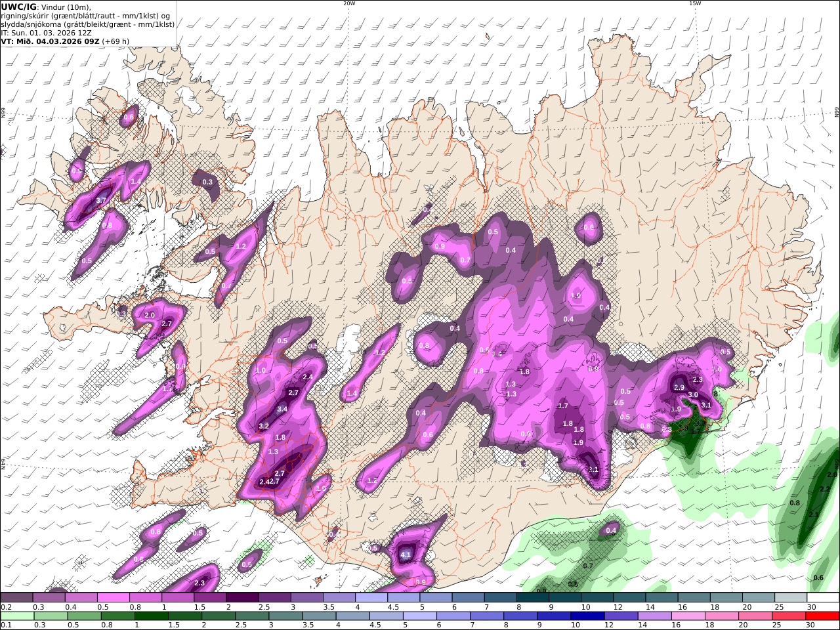
Task: Click the 3.4 snowfall value in west Iceland
Action: pos(283,409)
